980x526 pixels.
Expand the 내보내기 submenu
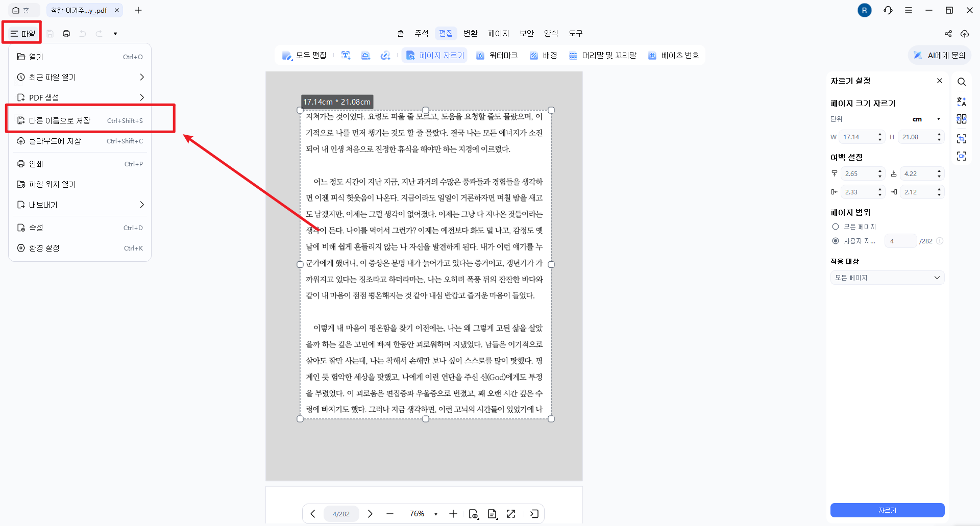80,205
